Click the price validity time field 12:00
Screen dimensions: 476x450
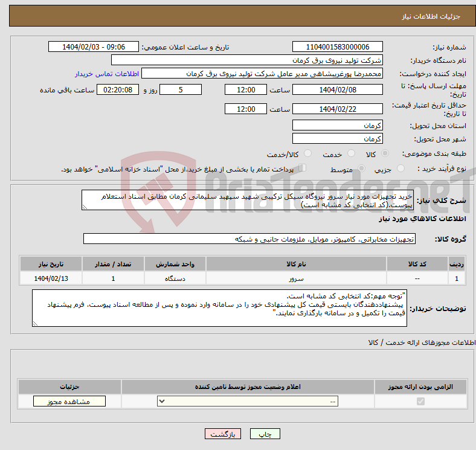pyautogui.click(x=246, y=109)
